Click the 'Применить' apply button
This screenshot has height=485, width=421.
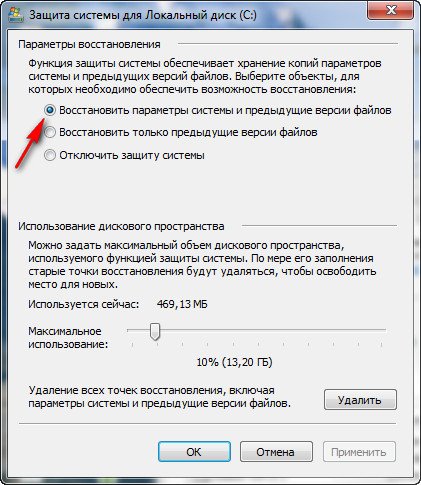pos(359,452)
